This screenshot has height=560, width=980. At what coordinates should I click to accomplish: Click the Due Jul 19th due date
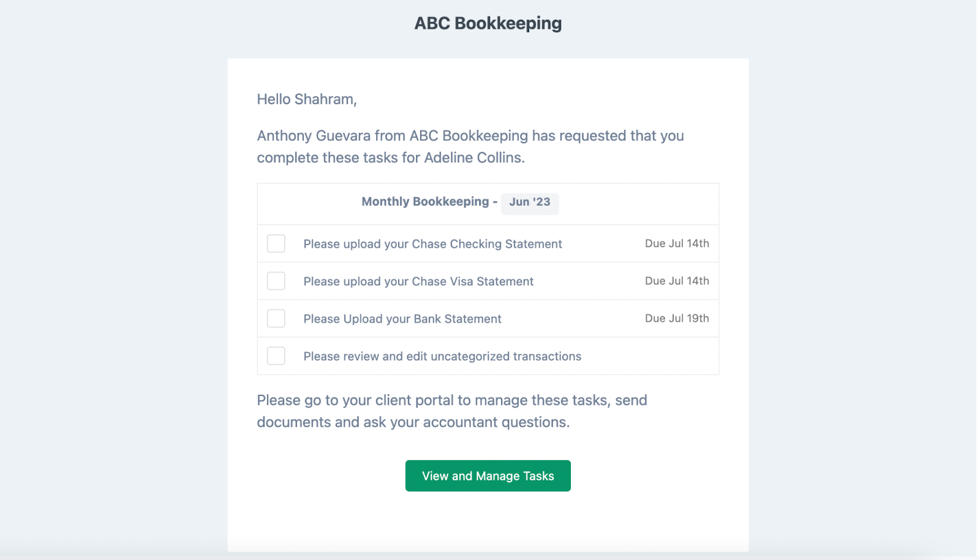[x=677, y=318]
